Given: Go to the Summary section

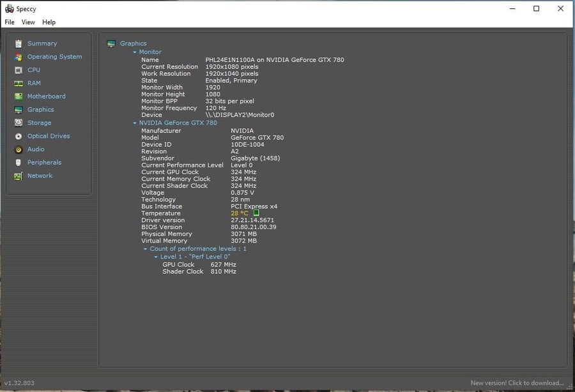Looking at the screenshot, I should [x=42, y=43].
